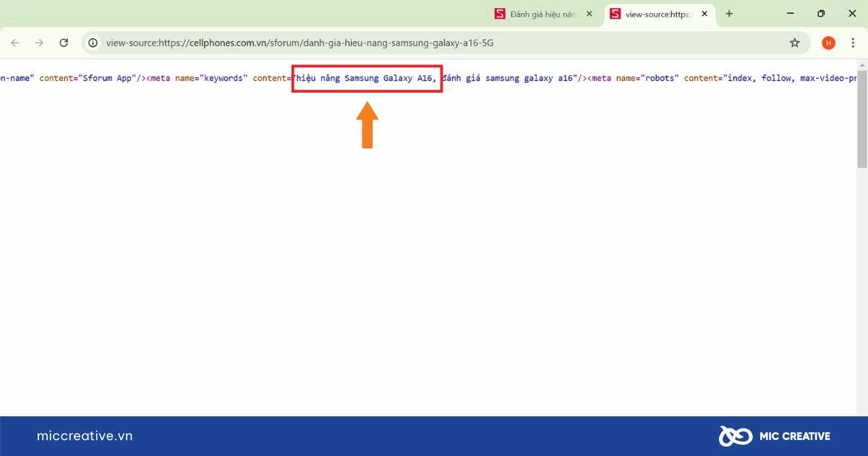Viewport: 868px width, 456px height.
Task: Go forward with the browser forward arrow
Action: point(39,43)
